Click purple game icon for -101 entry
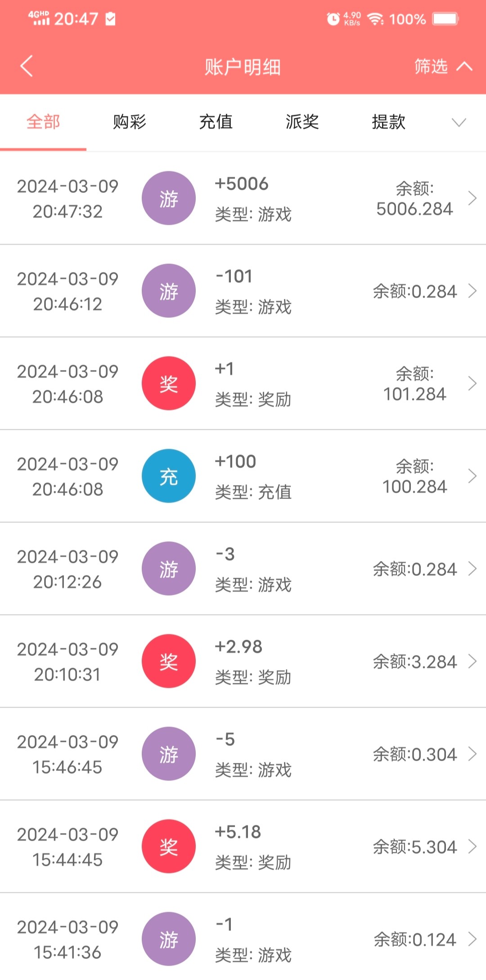Image resolution: width=486 pixels, height=980 pixels. [169, 291]
